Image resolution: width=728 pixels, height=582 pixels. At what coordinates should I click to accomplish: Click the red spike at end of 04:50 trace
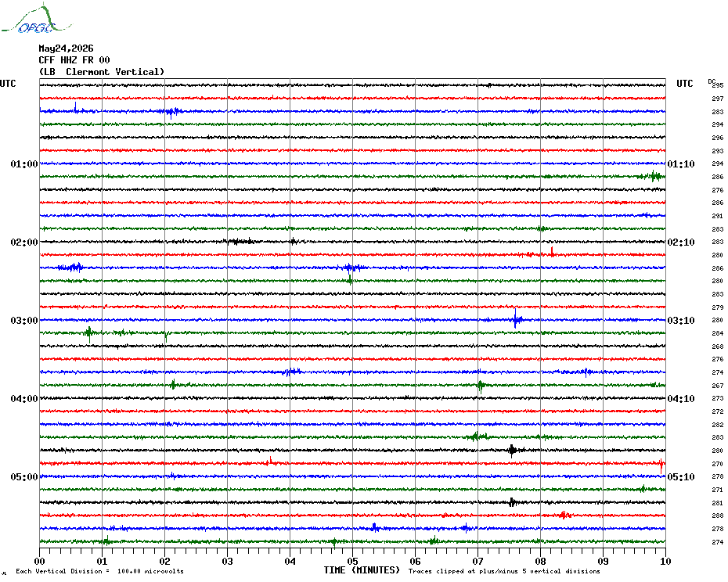coord(661,465)
